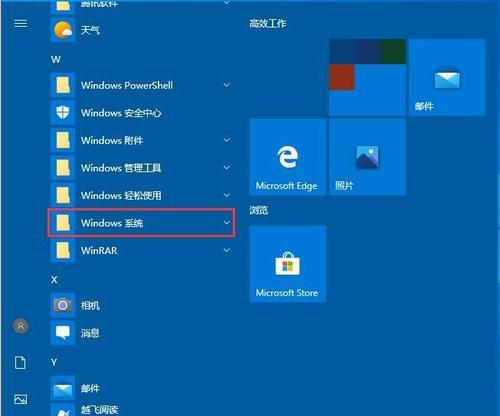Click the user account avatar icon
Viewport: 500px width, 416px height.
(20, 326)
